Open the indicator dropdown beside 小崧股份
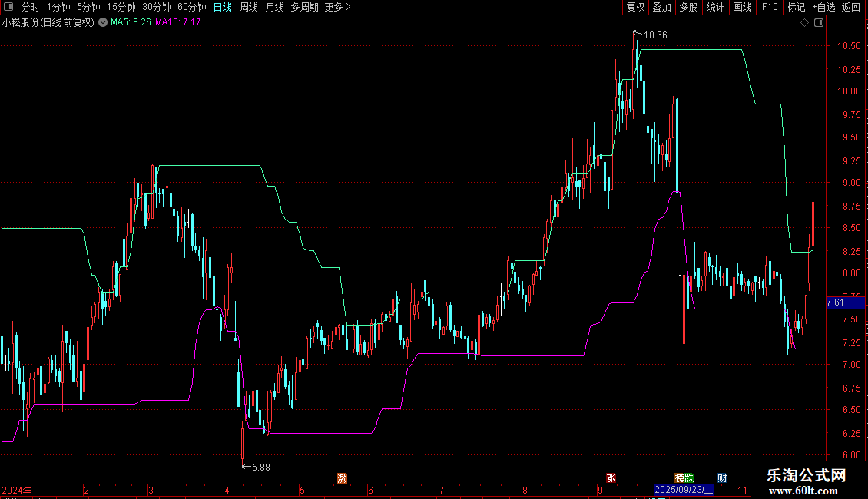This screenshot has height=499, width=868. tap(103, 23)
